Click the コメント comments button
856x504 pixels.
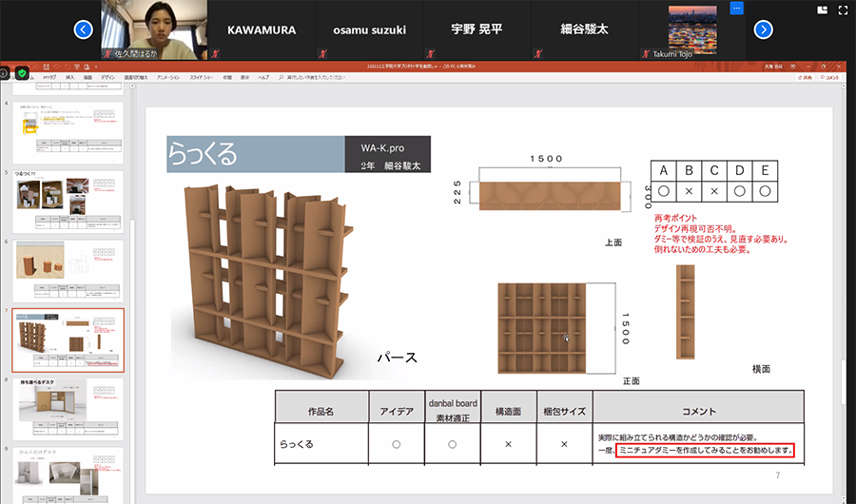pos(828,78)
